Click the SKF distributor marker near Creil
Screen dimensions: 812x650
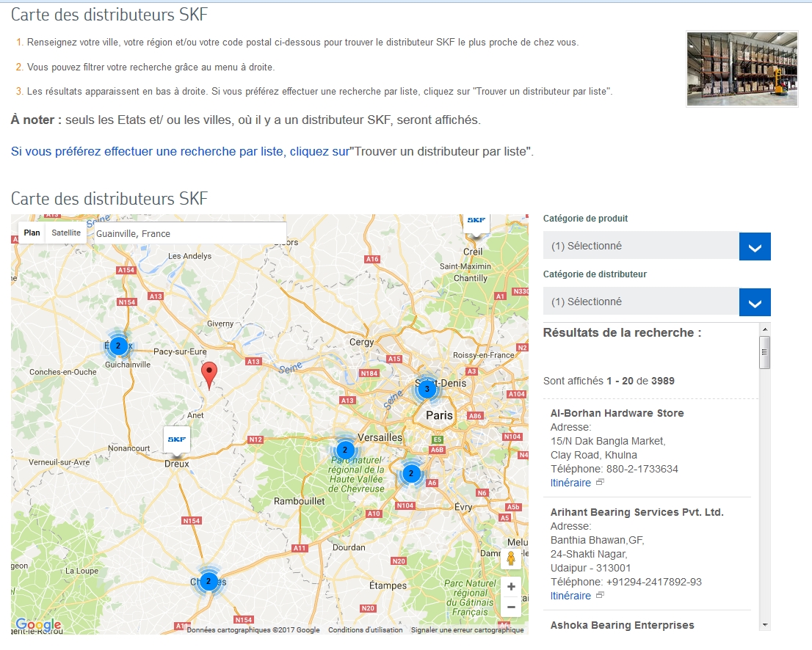[476, 222]
